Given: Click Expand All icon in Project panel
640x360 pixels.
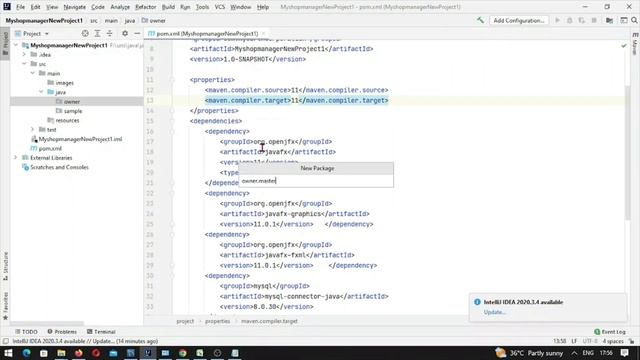Looking at the screenshot, I should (x=97, y=33).
